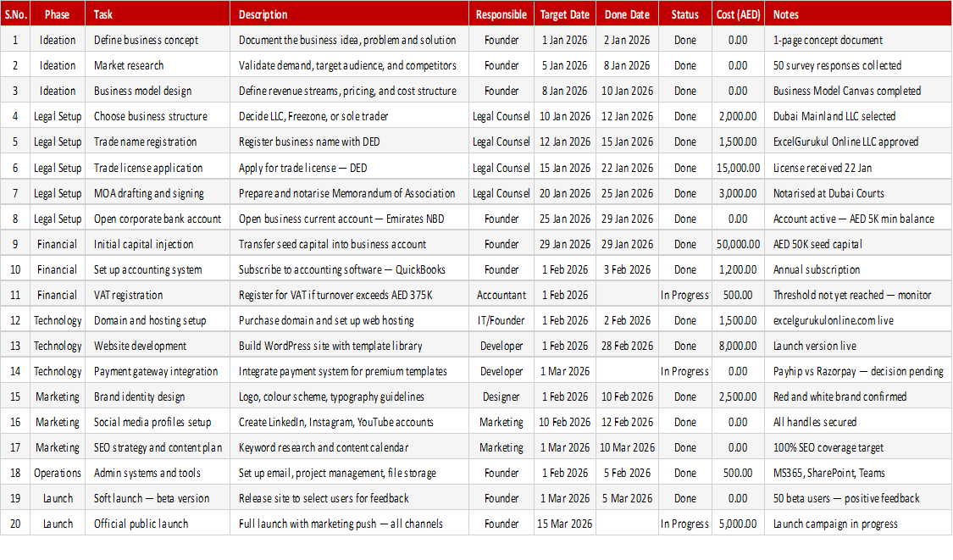Click the Accountant responsible cell
This screenshot has width=953, height=560.
(501, 295)
